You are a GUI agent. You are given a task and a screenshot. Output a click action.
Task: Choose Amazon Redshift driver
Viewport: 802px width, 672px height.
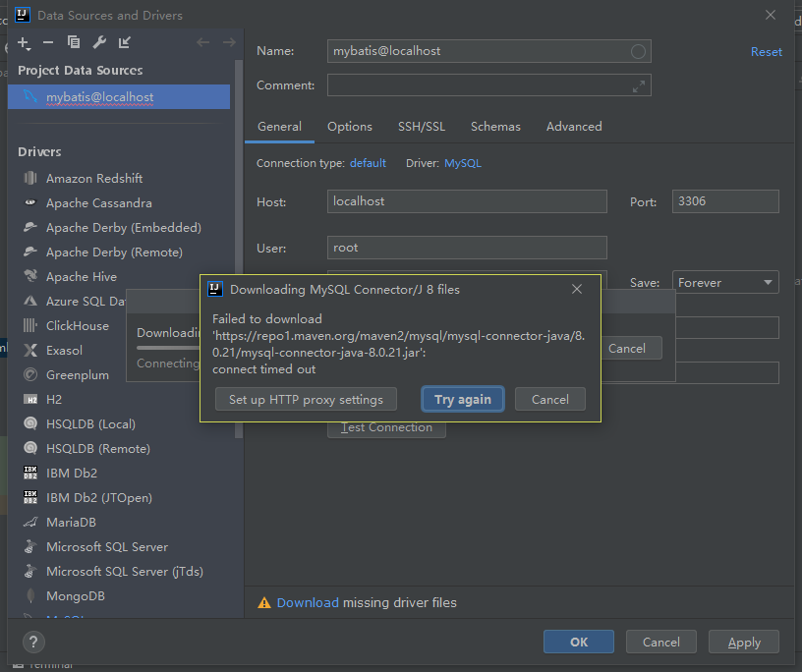click(x=94, y=179)
